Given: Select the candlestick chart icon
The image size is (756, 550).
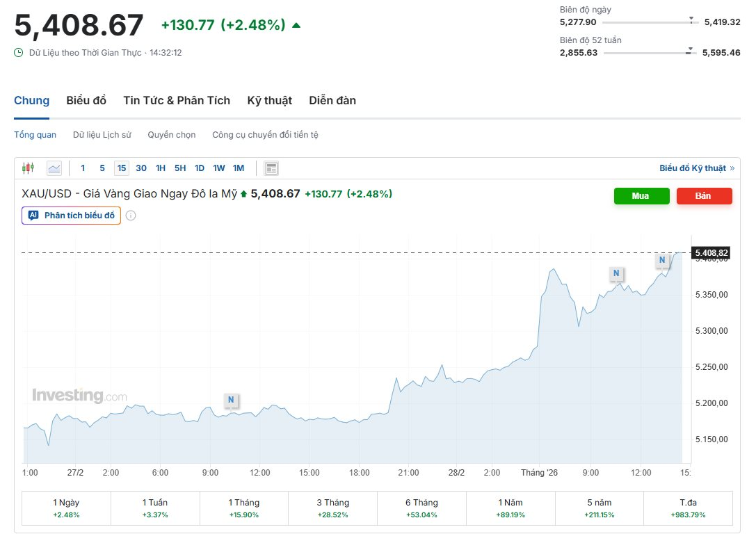Looking at the screenshot, I should (28, 168).
